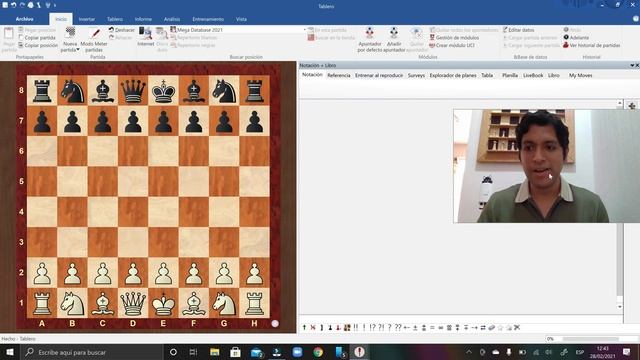640x360 pixels.
Task: Click the board thumbnail icon in annotation bar
Action: [x=347, y=327]
